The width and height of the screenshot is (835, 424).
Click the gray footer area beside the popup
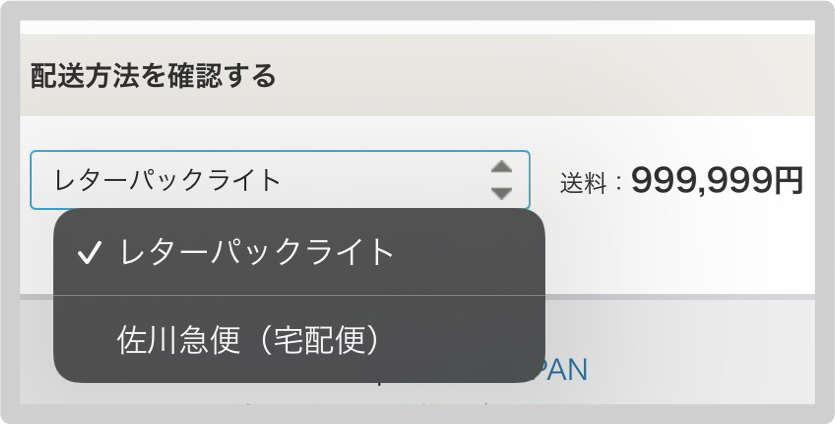coord(680,352)
